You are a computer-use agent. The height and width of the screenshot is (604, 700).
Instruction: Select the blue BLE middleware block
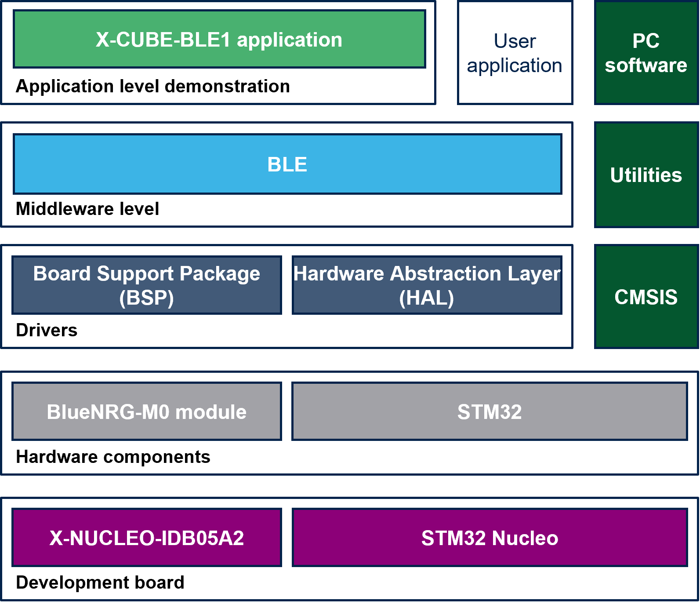click(287, 164)
